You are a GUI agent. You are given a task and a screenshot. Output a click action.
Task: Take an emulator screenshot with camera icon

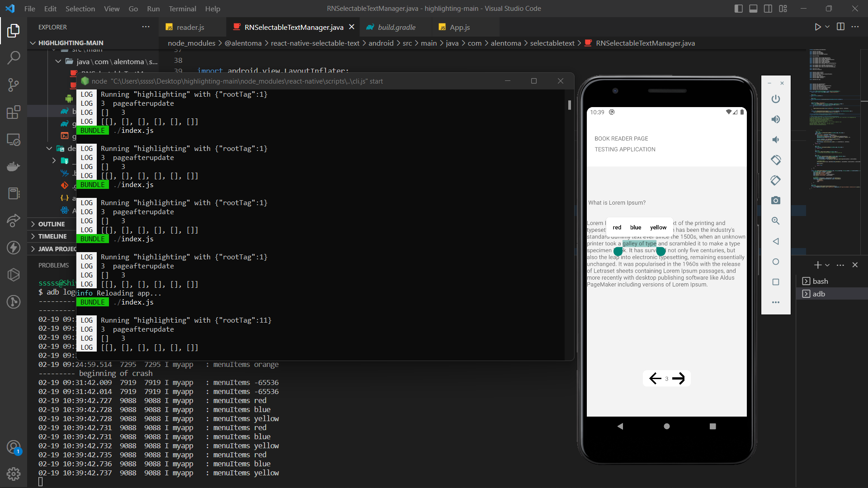point(776,200)
